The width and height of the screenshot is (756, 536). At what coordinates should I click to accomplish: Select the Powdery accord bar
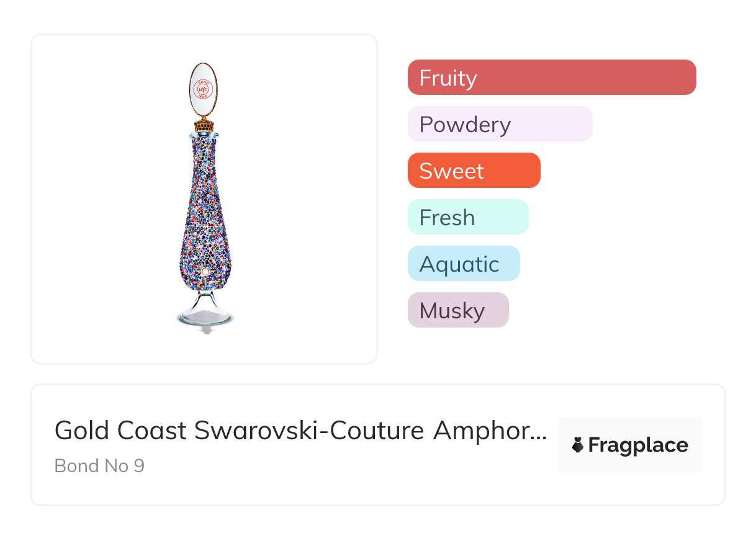point(500,124)
